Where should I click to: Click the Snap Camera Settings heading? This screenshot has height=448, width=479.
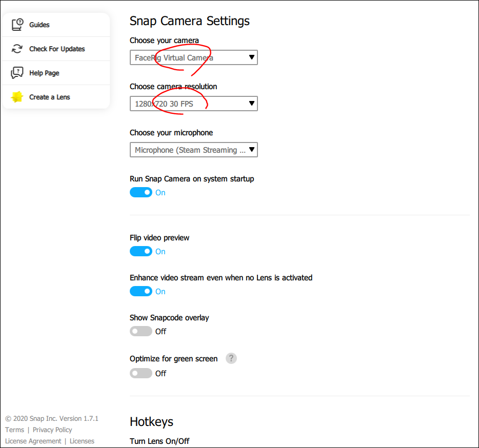(189, 21)
